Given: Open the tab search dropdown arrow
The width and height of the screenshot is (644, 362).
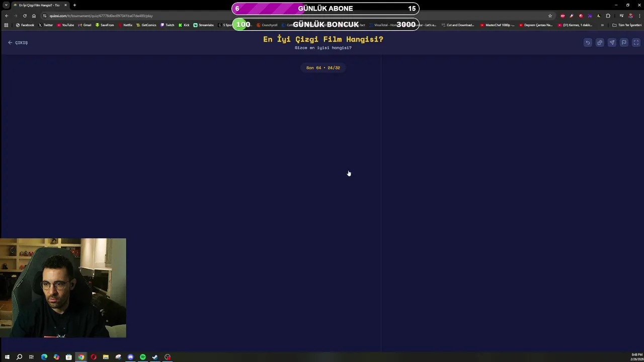Looking at the screenshot, I should point(7,5).
